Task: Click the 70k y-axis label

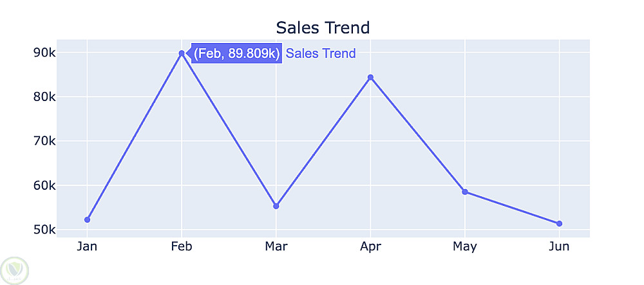Action: 45,142
